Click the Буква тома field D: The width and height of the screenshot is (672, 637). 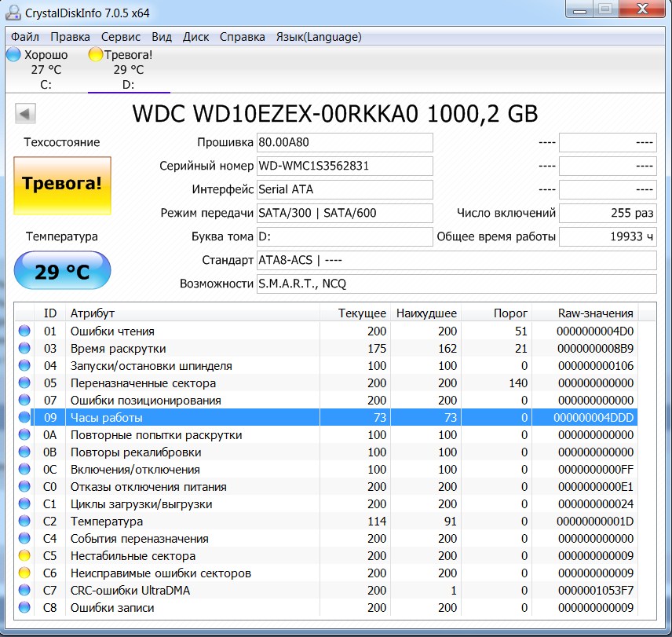tap(345, 236)
